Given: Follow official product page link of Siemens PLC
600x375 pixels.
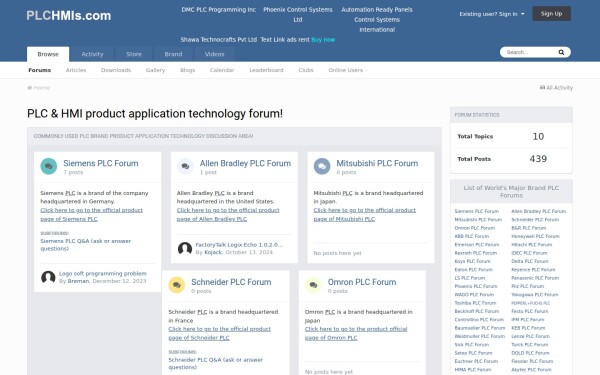Looking at the screenshot, I should click(91, 215).
